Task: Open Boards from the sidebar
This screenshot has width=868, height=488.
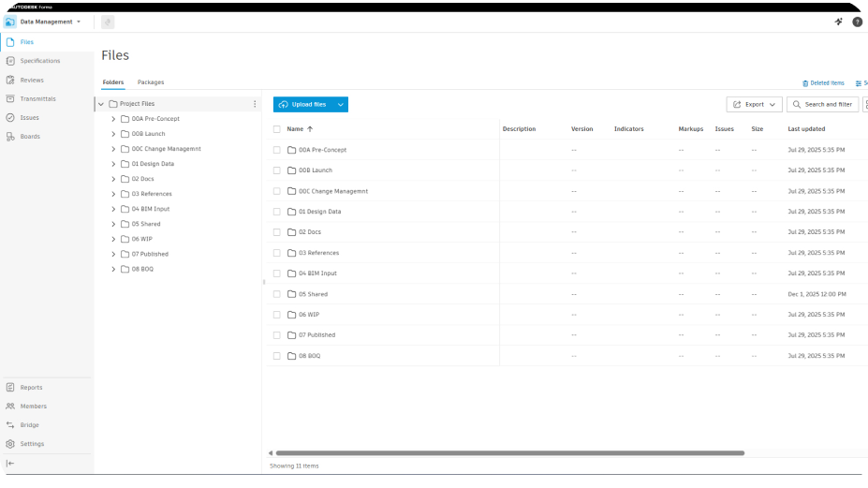Action: (10, 136)
